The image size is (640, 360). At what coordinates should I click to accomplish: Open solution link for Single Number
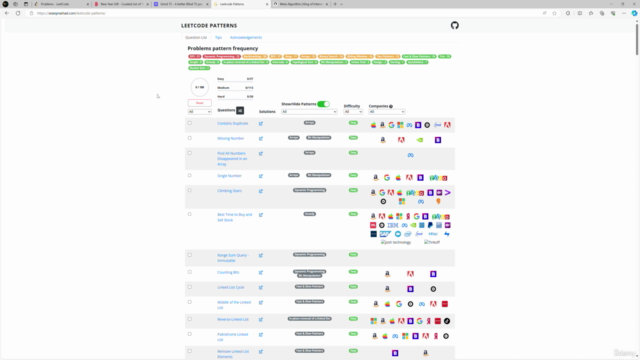(261, 176)
